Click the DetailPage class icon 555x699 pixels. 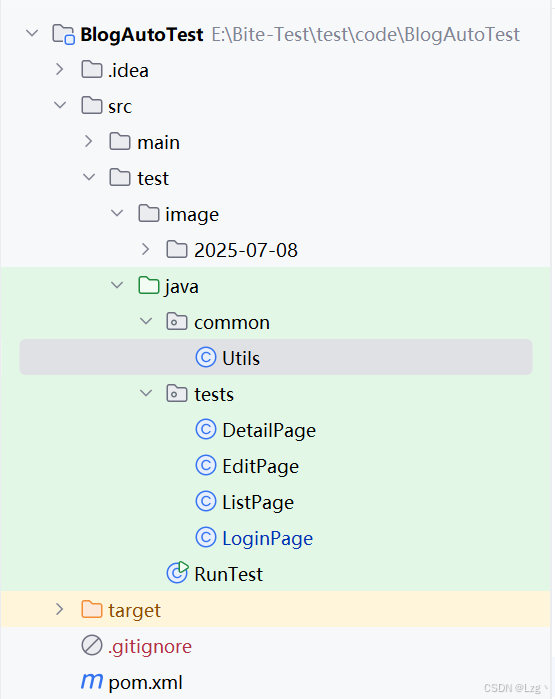tap(206, 429)
